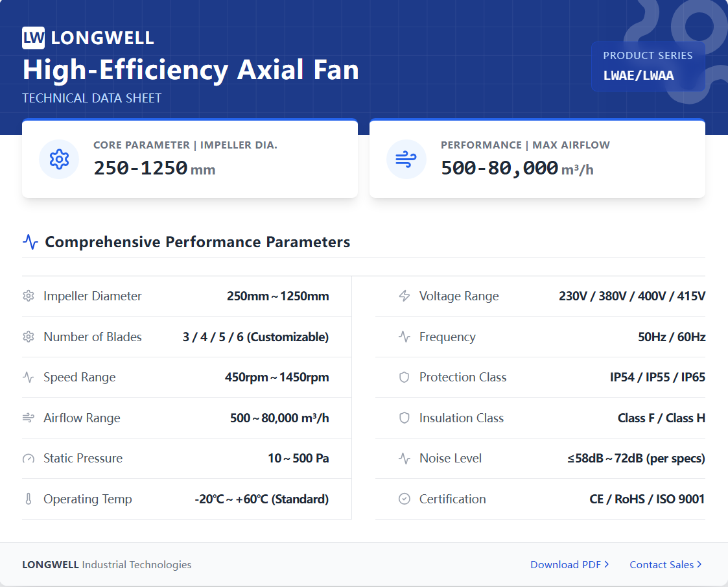Screen dimensions: 728x587
Task: Click the shield icon next to Insulation Class
Action: coord(405,418)
